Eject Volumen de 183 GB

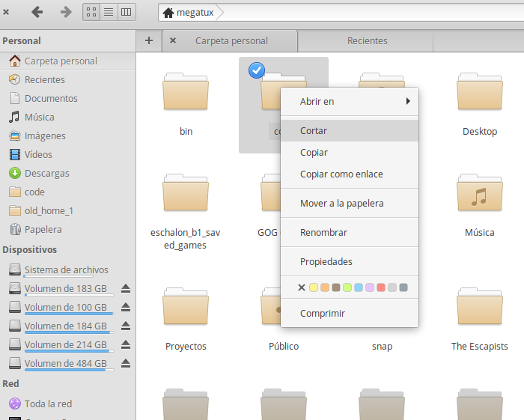pos(126,288)
